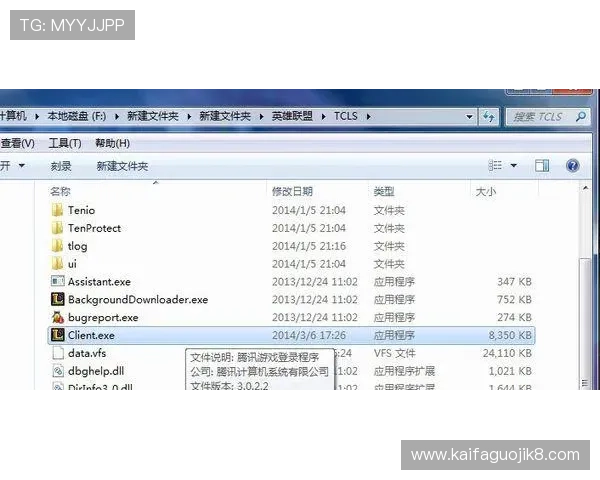The width and height of the screenshot is (600, 480).
Task: Click the 刻录 toolbar button
Action: click(x=61, y=166)
